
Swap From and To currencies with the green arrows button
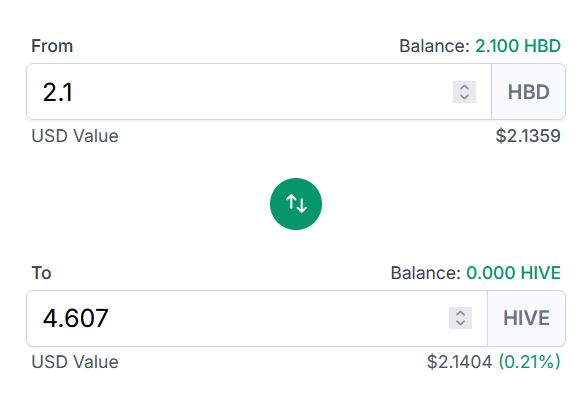[295, 204]
